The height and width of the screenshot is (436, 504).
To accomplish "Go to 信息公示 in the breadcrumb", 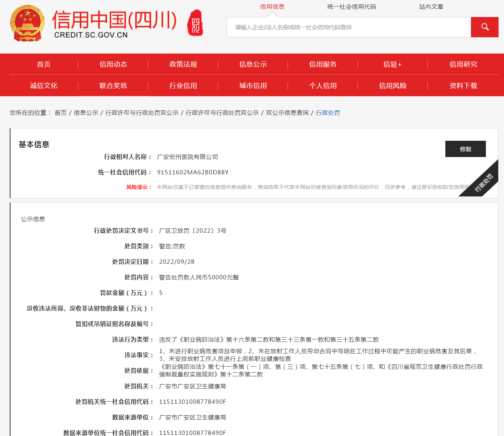I will click(86, 113).
